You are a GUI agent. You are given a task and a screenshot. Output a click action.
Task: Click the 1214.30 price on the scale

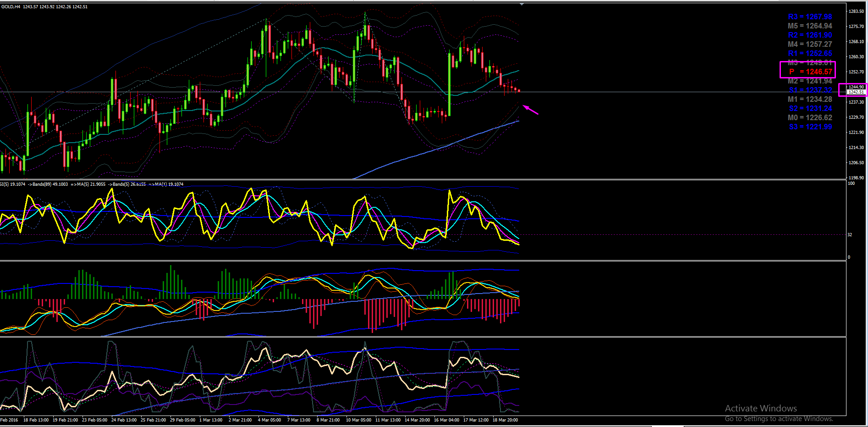(x=856, y=148)
